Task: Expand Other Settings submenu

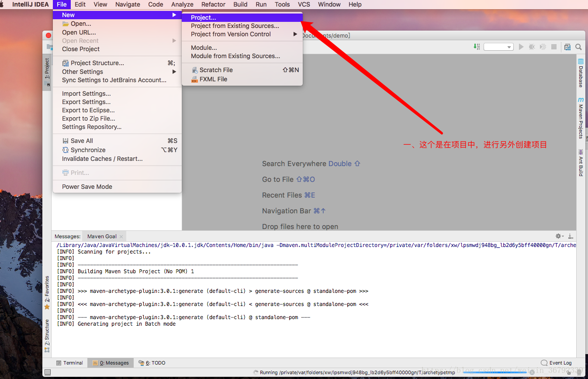Action: [x=117, y=72]
